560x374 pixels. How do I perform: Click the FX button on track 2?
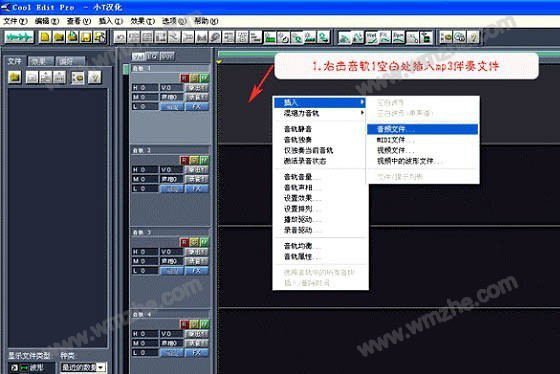[x=196, y=189]
